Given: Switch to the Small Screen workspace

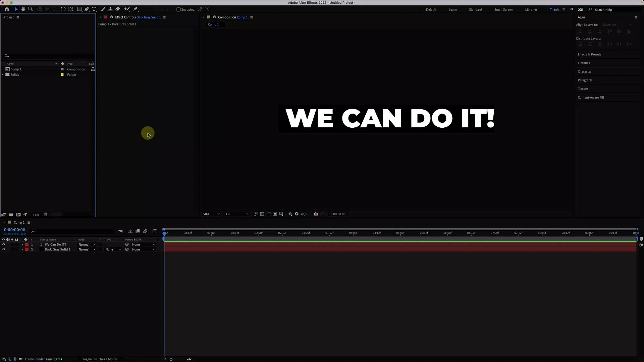Looking at the screenshot, I should pos(503,9).
